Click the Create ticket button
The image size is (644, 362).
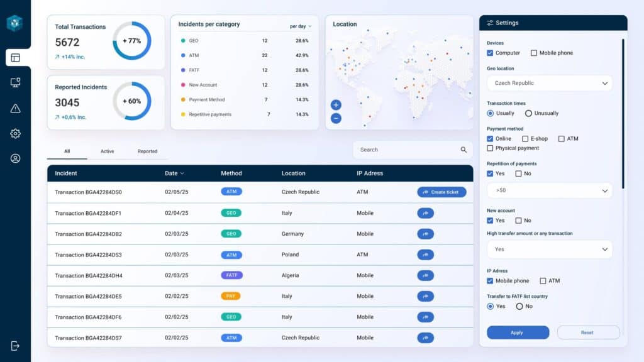[x=441, y=192]
